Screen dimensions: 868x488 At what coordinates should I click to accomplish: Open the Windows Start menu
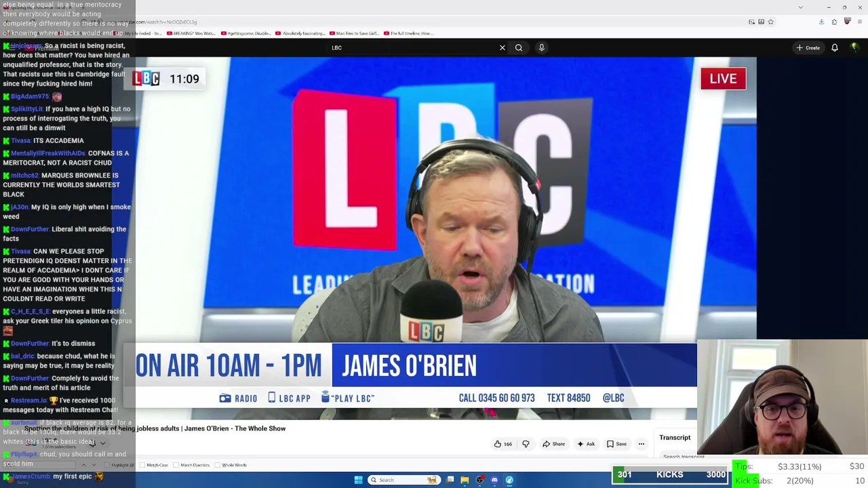point(358,480)
